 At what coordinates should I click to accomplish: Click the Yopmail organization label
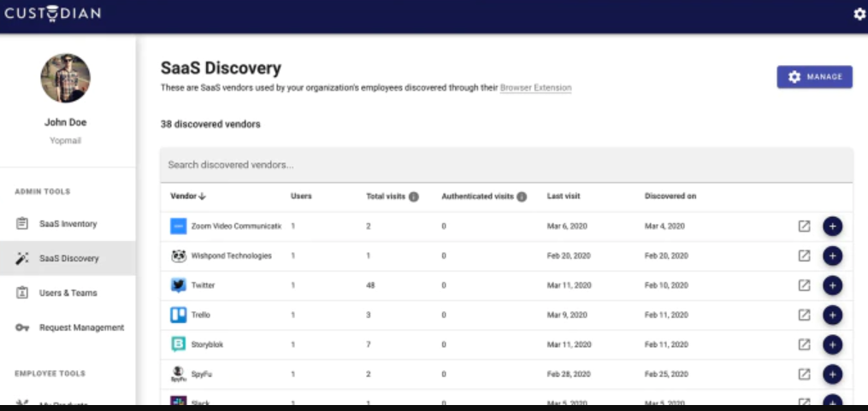coord(65,140)
